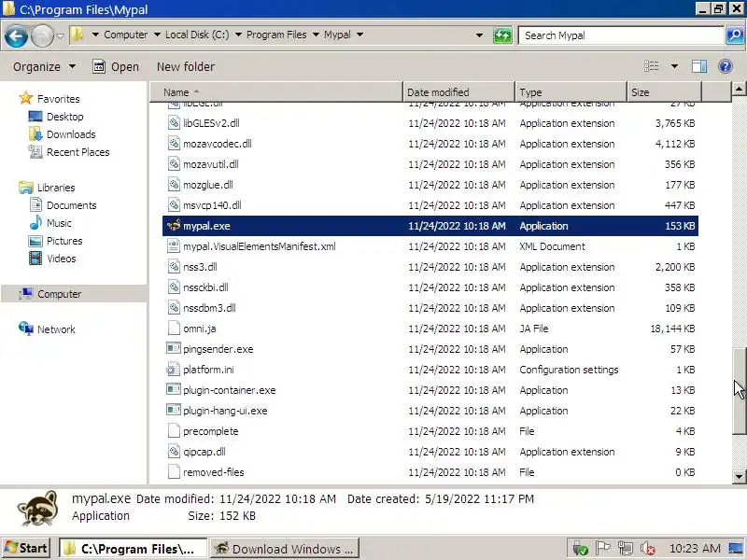This screenshot has height=560, width=747.
Task: Click the platform.ini gear file icon
Action: click(x=174, y=369)
